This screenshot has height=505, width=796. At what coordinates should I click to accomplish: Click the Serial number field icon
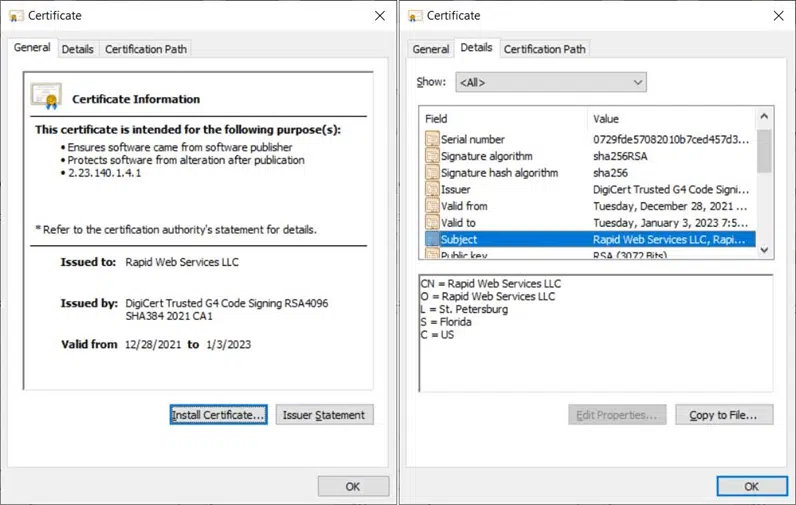(432, 139)
